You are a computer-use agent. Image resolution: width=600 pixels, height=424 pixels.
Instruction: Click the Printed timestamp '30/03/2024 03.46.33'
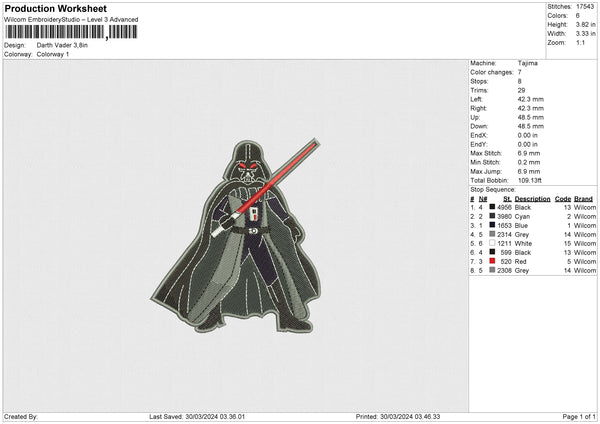(410, 416)
